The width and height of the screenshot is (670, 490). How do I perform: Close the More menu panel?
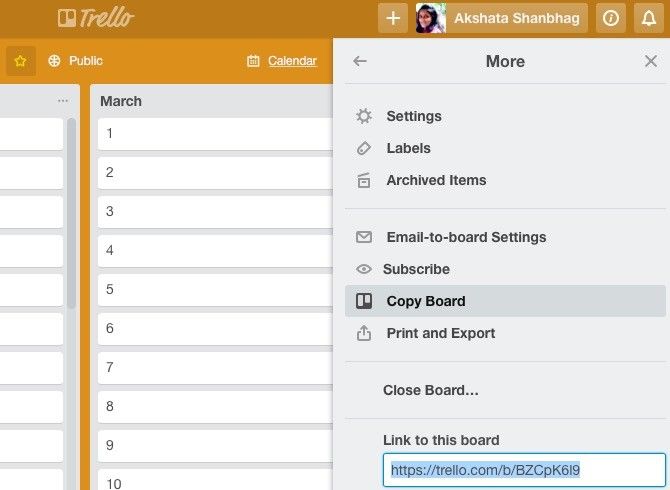point(651,61)
